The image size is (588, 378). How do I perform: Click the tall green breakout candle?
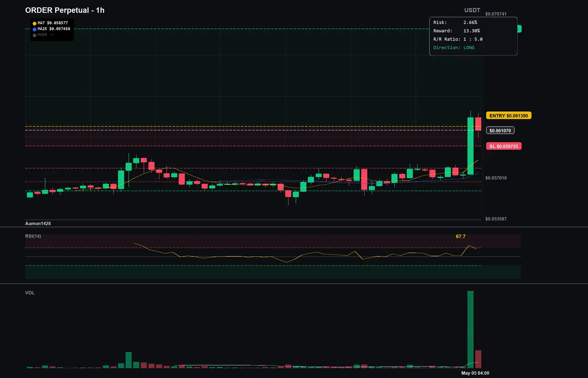[470, 146]
